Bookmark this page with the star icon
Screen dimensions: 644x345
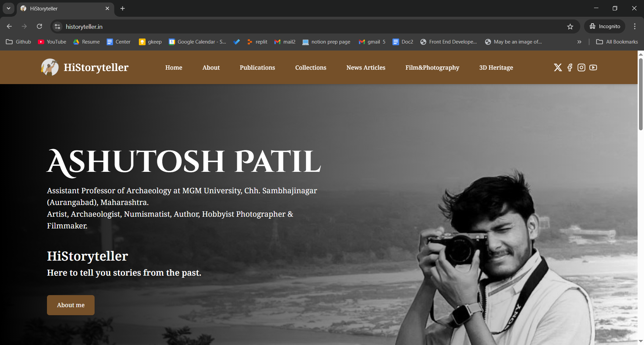pyautogui.click(x=570, y=26)
